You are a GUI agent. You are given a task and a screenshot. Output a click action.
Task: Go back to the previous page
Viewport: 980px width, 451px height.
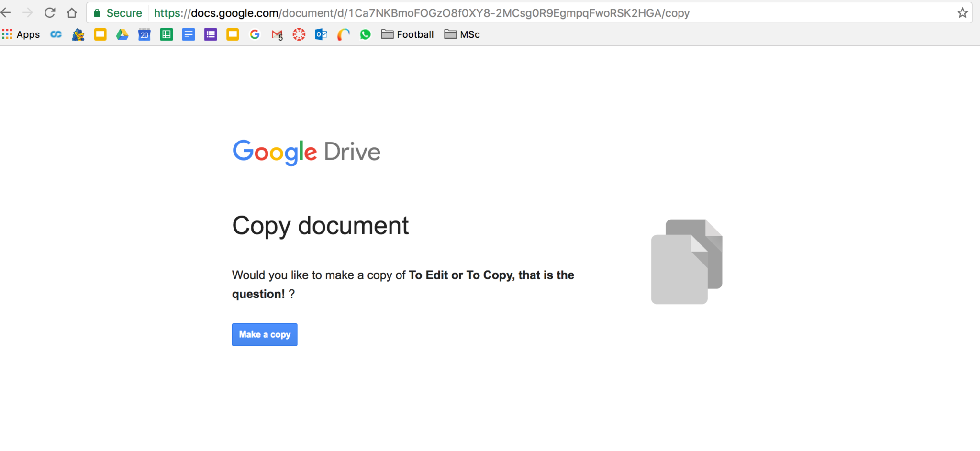(x=6, y=13)
